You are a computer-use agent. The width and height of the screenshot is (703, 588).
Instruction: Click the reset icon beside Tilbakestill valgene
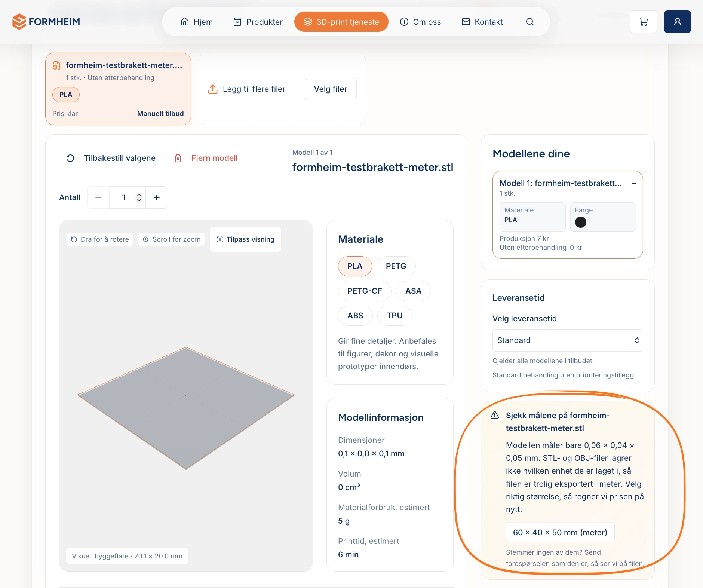click(70, 158)
